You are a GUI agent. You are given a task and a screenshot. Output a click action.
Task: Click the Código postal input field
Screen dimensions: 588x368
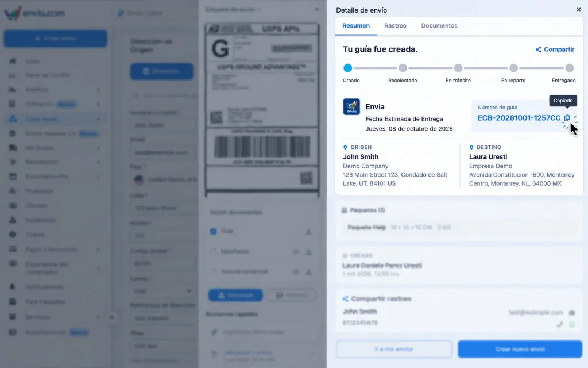pyautogui.click(x=163, y=263)
